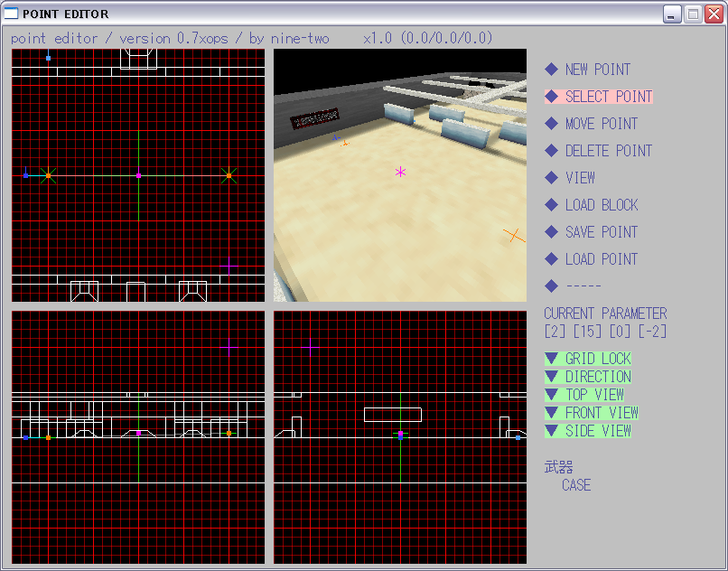Click the diamond icon beside NEW POINT

[x=551, y=70]
